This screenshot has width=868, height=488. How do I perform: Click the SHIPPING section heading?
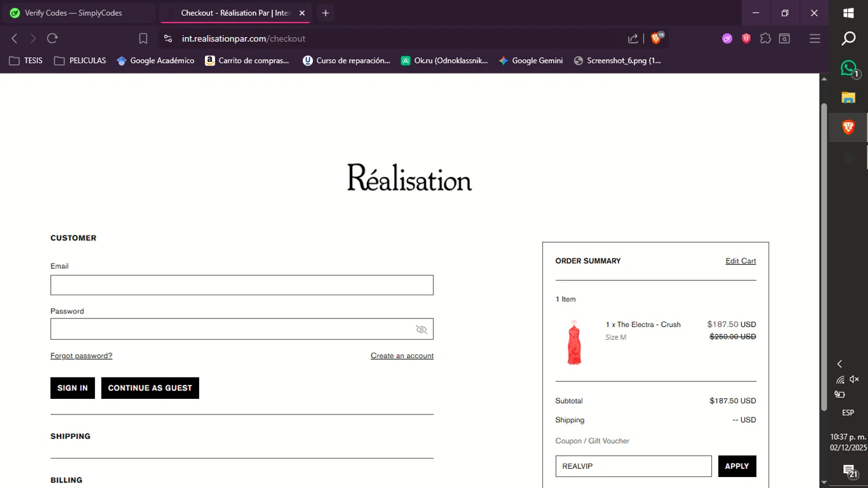pyautogui.click(x=71, y=436)
